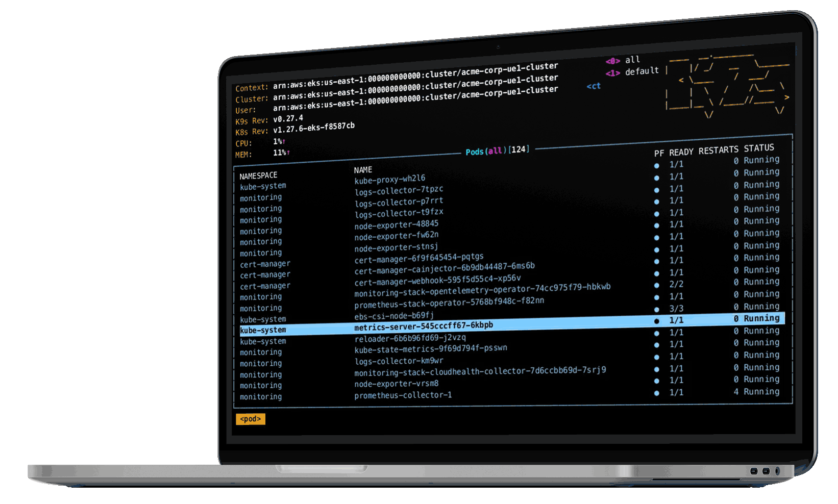Click port-forward dot on metrics-server row
This screenshot has width=838, height=504.
[657, 321]
